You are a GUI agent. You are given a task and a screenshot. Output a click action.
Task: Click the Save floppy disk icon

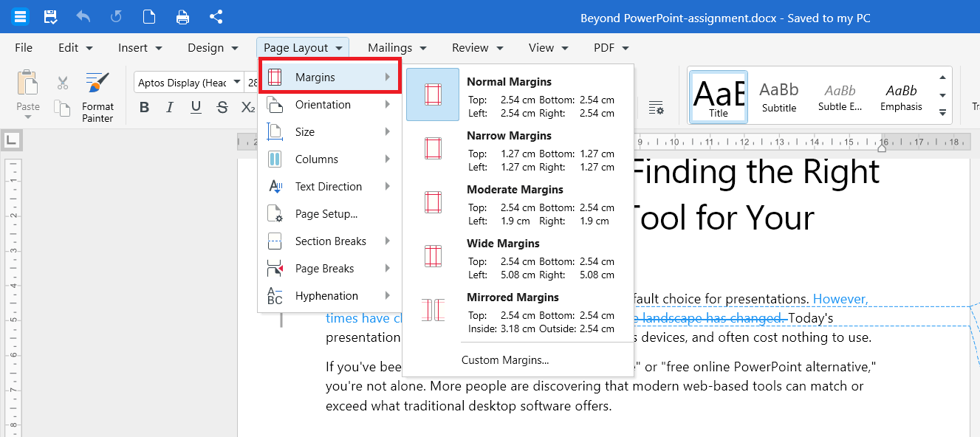[x=50, y=17]
